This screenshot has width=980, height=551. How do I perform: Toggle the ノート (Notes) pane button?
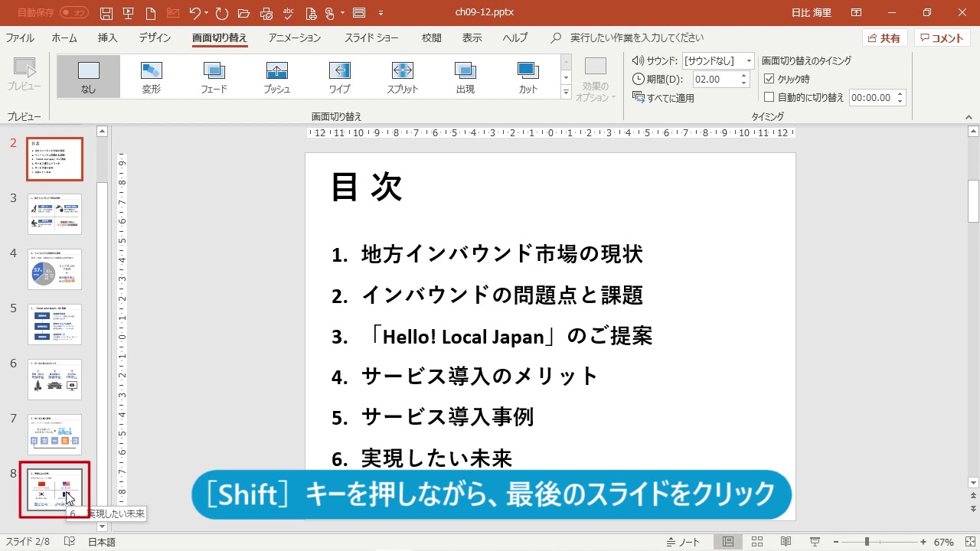tap(683, 542)
